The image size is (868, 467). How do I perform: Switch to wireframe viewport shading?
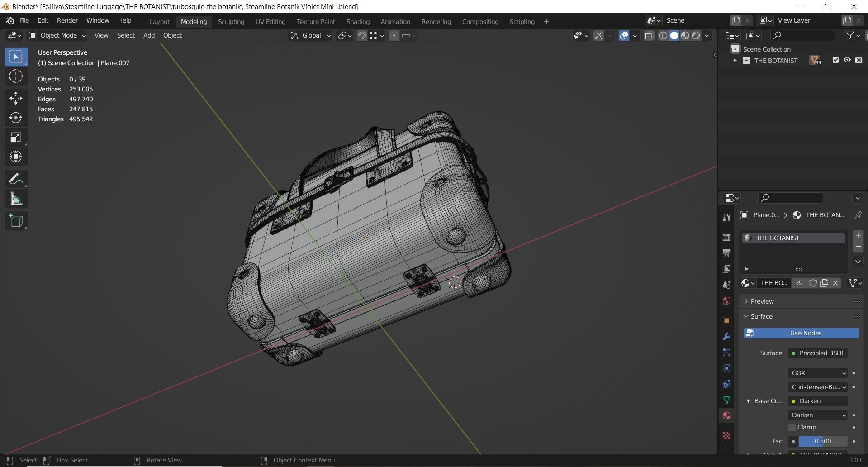pos(663,36)
